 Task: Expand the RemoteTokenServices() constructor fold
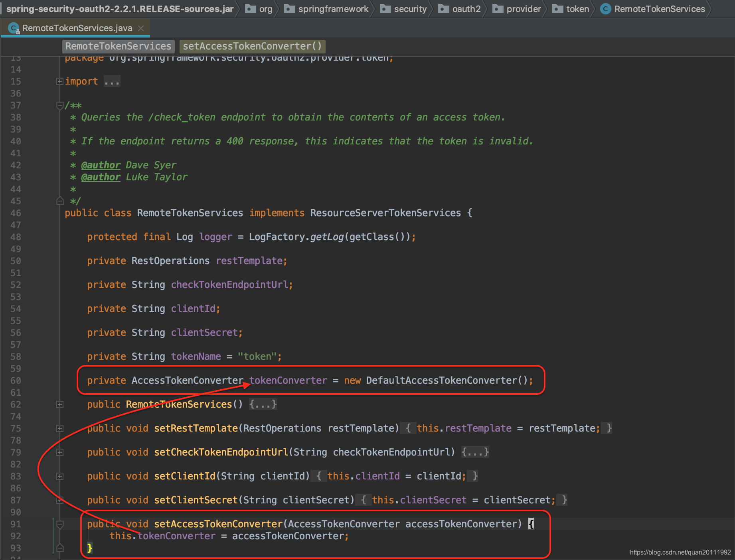pos(60,404)
